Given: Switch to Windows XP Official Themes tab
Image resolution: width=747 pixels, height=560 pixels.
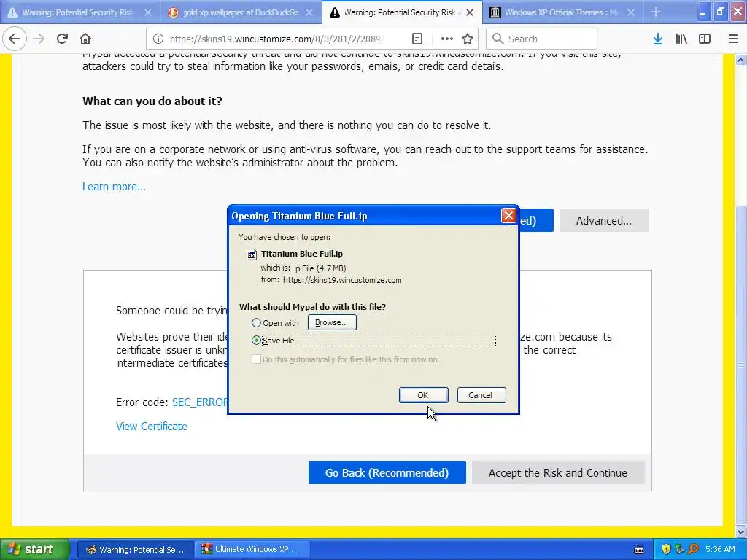Looking at the screenshot, I should [x=562, y=12].
